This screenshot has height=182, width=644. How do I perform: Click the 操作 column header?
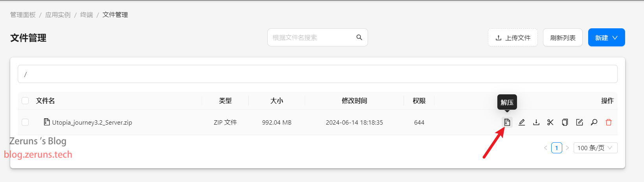(607, 101)
